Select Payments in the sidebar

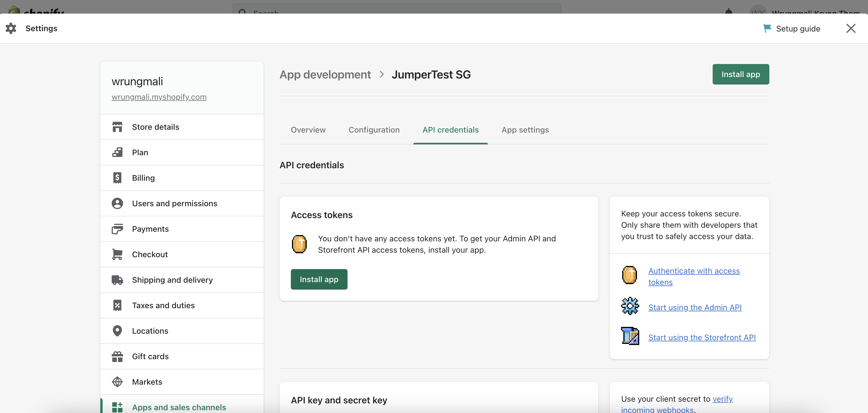[182, 229]
